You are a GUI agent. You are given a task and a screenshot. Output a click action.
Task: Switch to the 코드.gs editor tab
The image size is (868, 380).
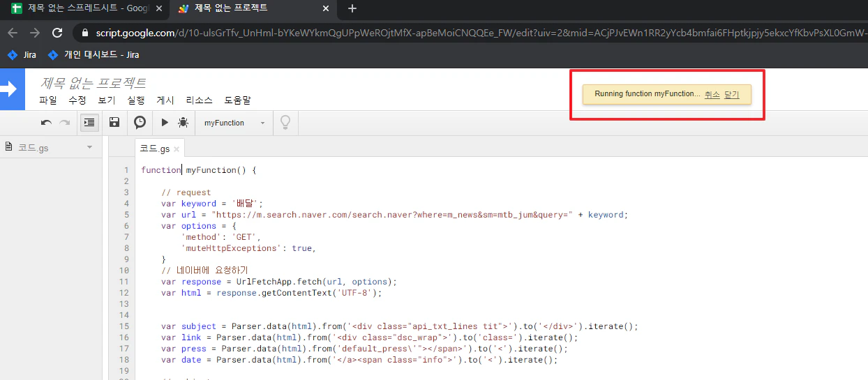tap(154, 149)
